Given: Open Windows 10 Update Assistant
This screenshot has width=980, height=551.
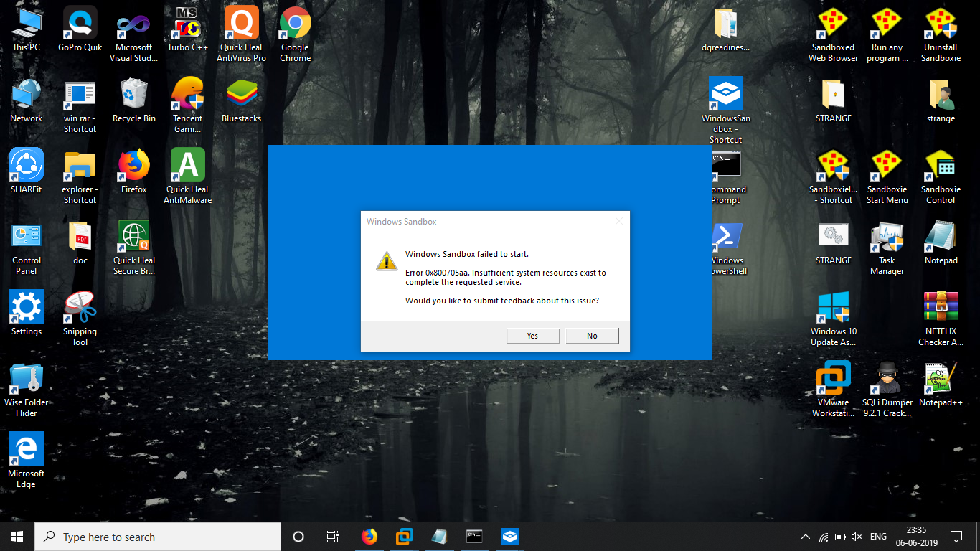Looking at the screenshot, I should click(x=834, y=320).
